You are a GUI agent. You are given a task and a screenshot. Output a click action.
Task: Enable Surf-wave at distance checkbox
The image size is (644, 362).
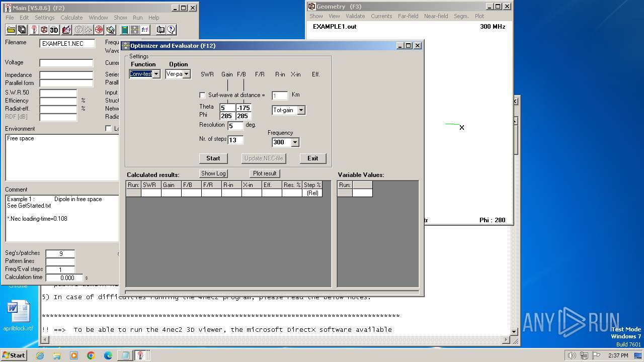[x=202, y=95]
